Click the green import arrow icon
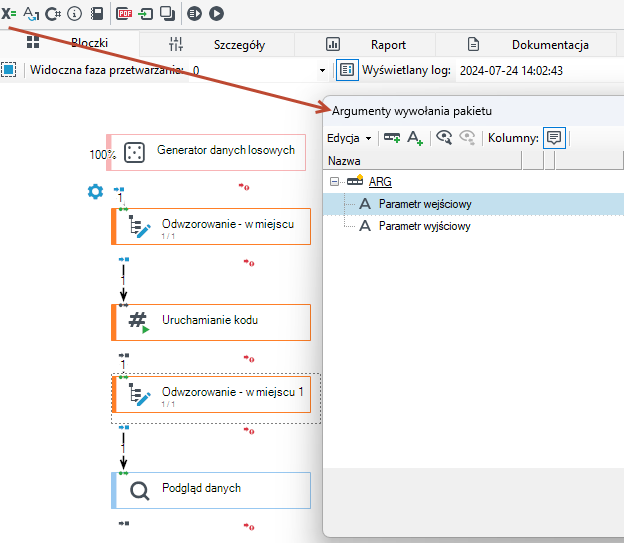624x543 pixels. tap(146, 14)
